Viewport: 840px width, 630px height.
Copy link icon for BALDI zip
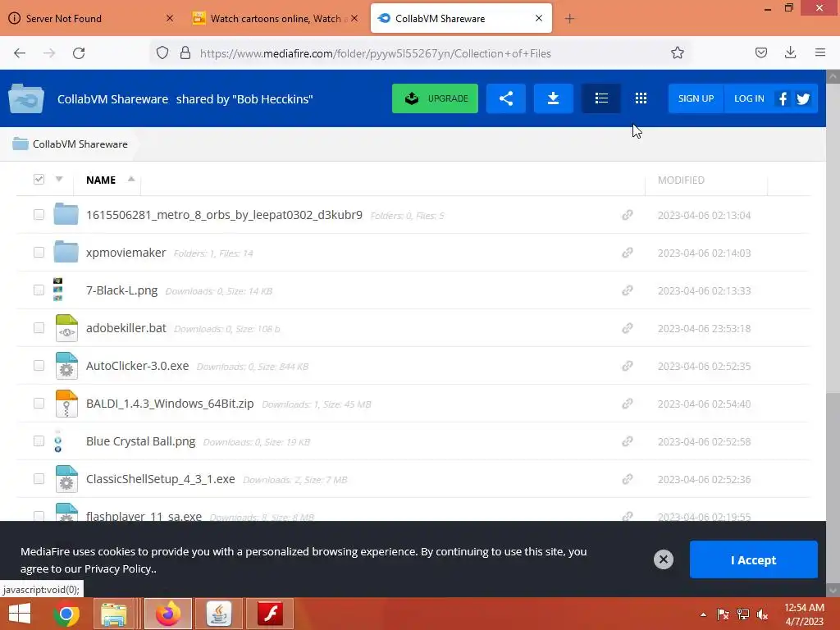click(x=628, y=404)
